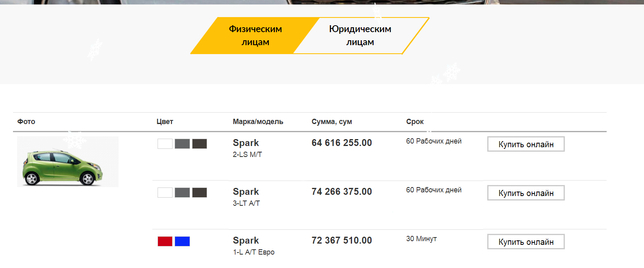Select gray color for Spark 3-LT A/T
Image resolution: width=644 pixels, height=268 pixels.
[182, 192]
